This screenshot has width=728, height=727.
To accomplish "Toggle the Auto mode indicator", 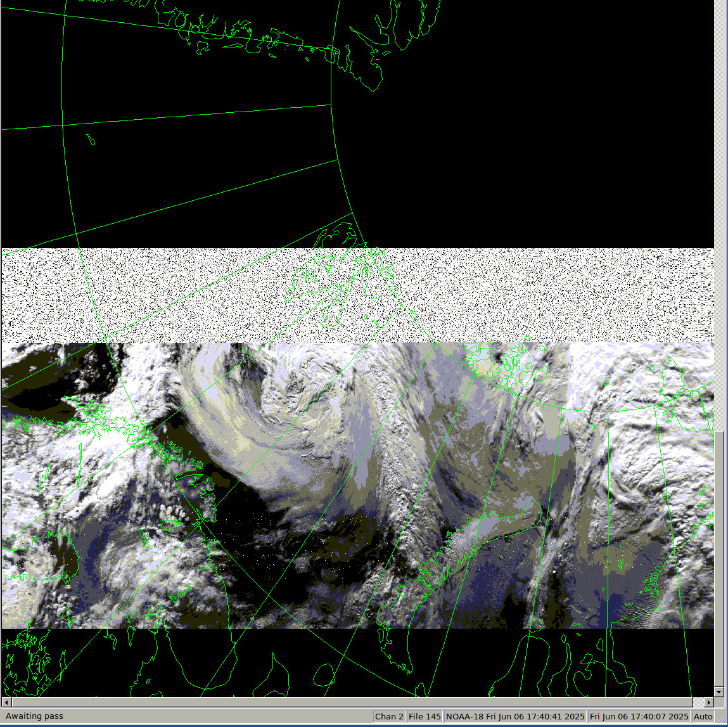I will [x=703, y=716].
